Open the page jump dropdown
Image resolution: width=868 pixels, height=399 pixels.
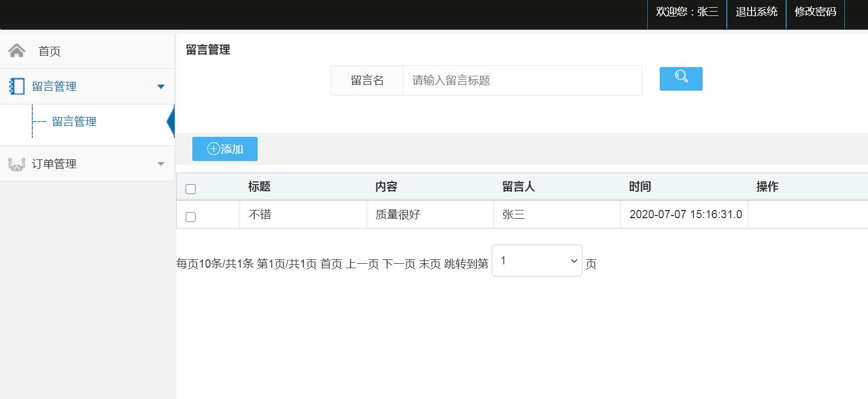(x=537, y=261)
